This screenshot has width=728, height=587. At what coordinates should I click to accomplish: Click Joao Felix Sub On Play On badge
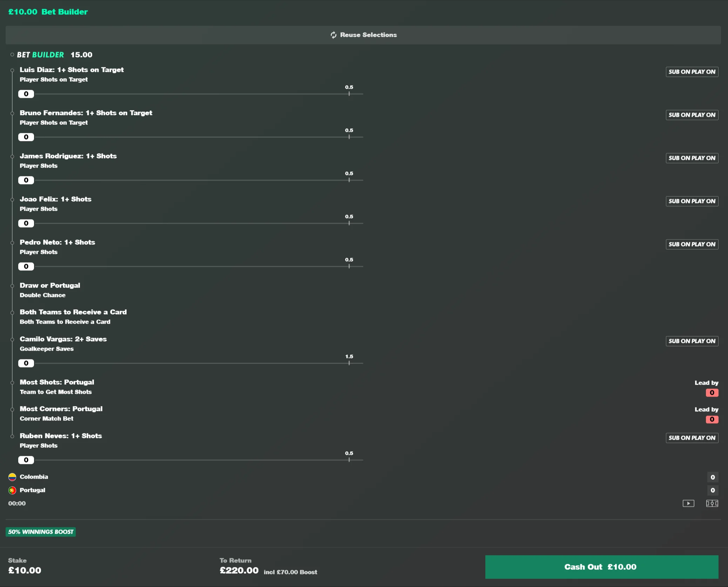(x=692, y=201)
